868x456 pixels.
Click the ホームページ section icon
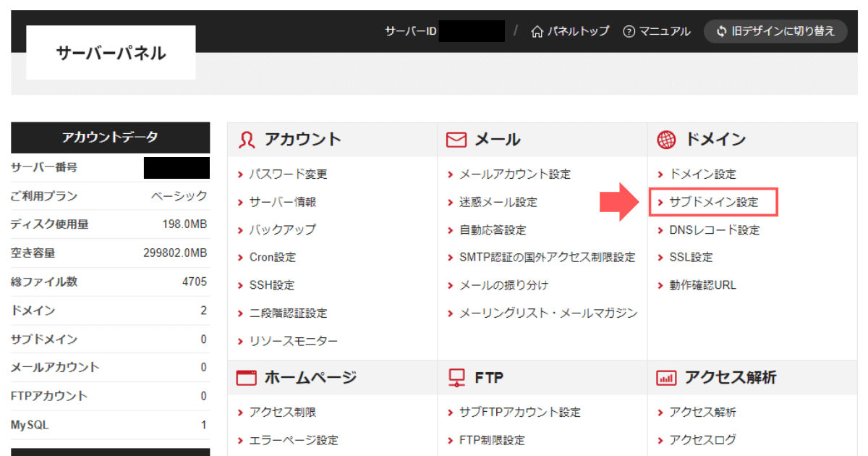click(246, 377)
